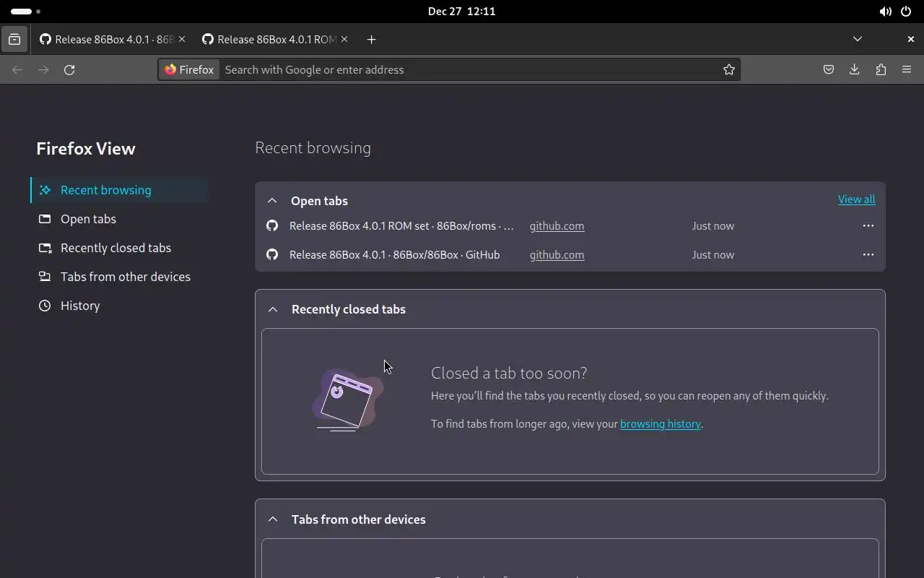Open the Save to Pocket button
Viewport: 924px width, 578px height.
(829, 70)
